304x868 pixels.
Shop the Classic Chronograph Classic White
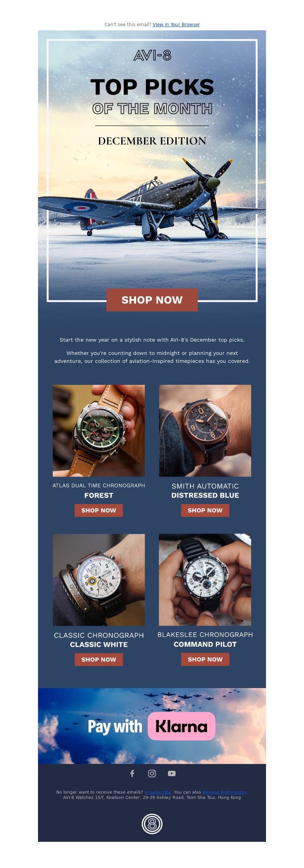(x=99, y=660)
